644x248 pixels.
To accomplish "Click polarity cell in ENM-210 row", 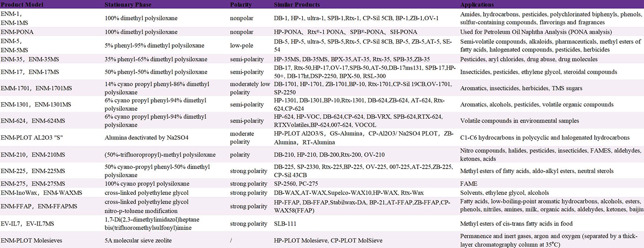I will [x=240, y=154].
